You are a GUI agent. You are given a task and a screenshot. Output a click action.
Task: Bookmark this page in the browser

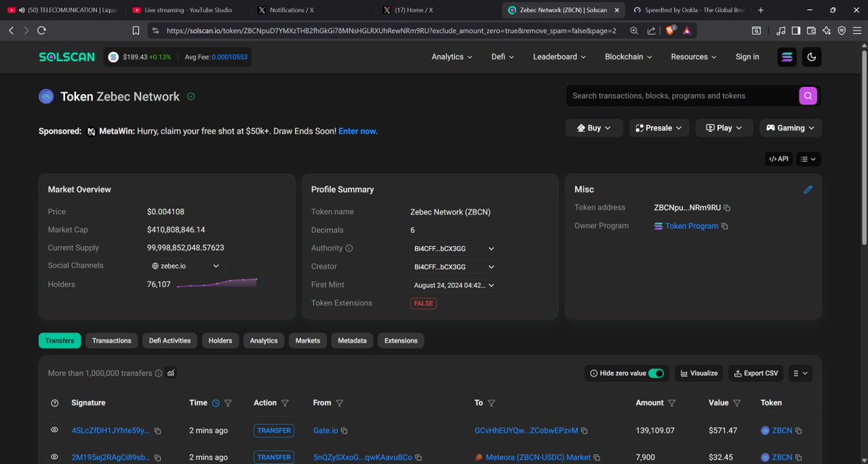pos(136,30)
